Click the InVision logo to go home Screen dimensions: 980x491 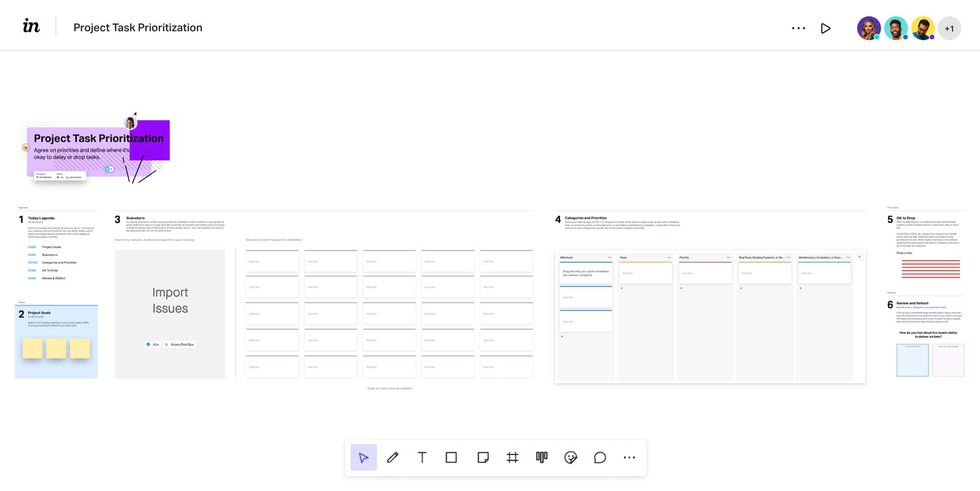(31, 26)
